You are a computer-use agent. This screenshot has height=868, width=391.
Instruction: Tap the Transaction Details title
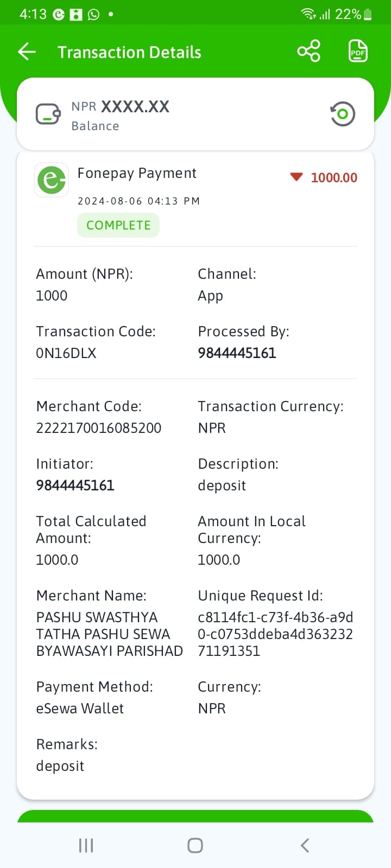pyautogui.click(x=129, y=52)
